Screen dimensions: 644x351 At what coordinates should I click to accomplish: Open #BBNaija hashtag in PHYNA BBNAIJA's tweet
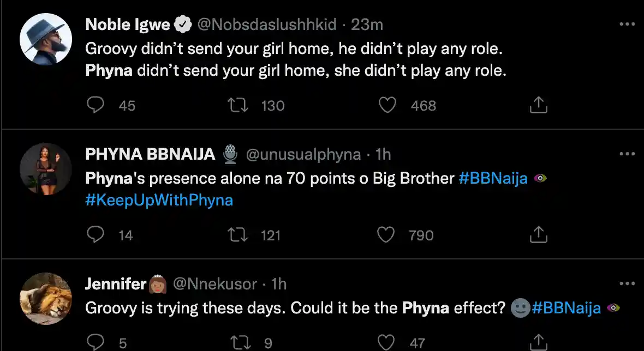493,179
